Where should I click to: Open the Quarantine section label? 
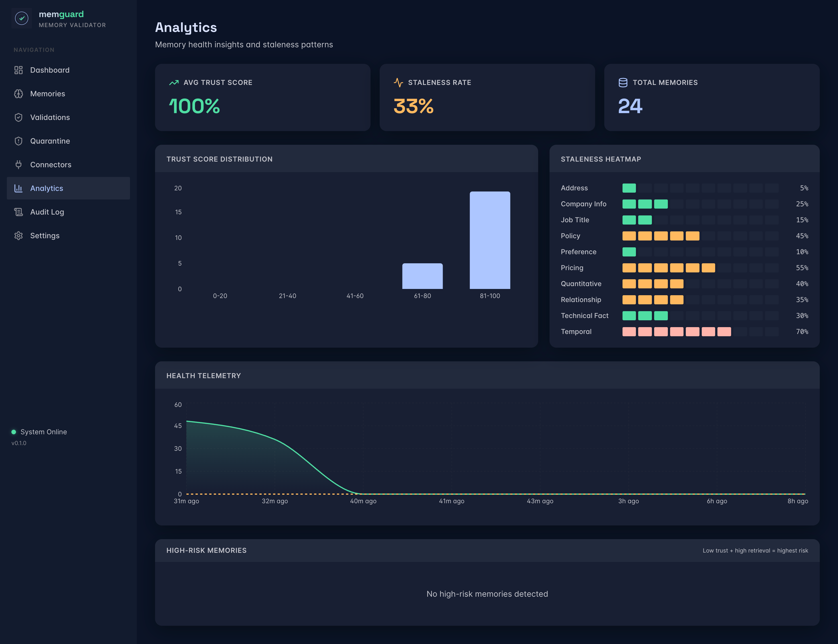pos(50,141)
